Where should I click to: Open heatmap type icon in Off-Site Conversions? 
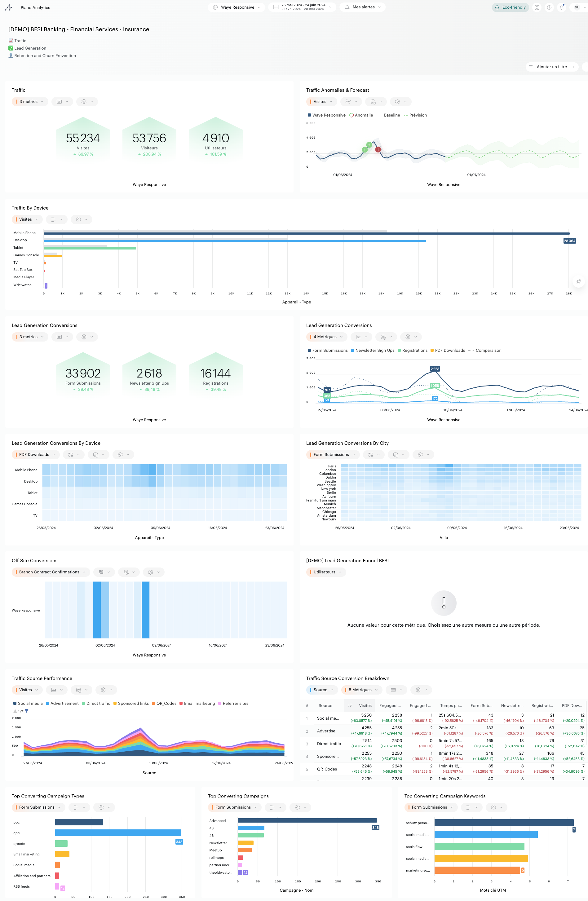(104, 572)
